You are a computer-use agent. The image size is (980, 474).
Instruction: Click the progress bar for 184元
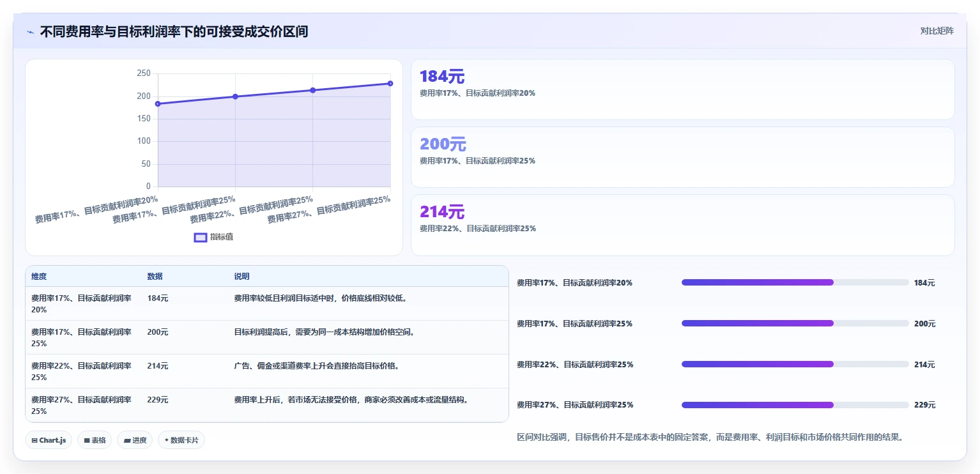795,282
